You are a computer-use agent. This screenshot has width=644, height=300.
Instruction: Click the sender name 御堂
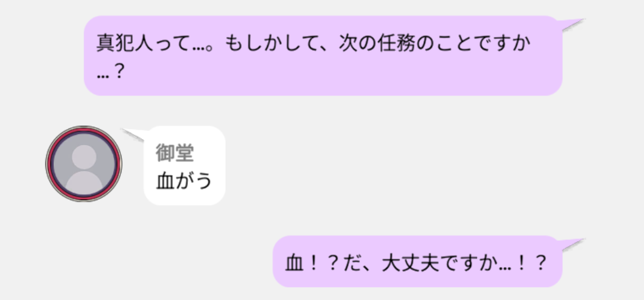coord(175,153)
